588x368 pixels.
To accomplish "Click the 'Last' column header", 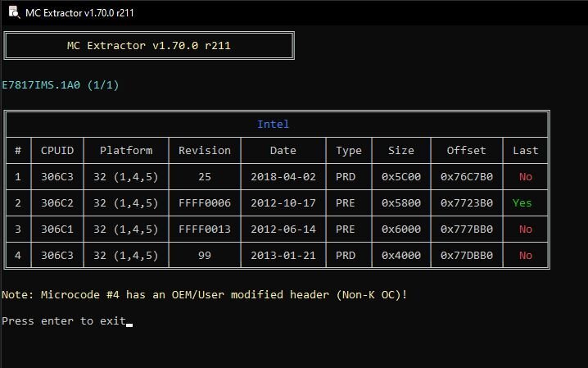I will [526, 151].
